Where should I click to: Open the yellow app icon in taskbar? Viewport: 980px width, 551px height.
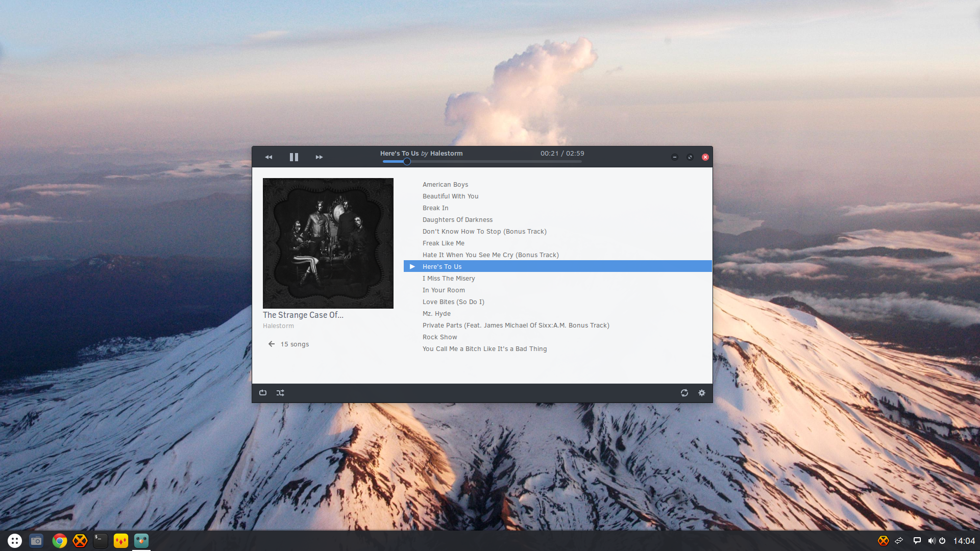click(x=121, y=541)
